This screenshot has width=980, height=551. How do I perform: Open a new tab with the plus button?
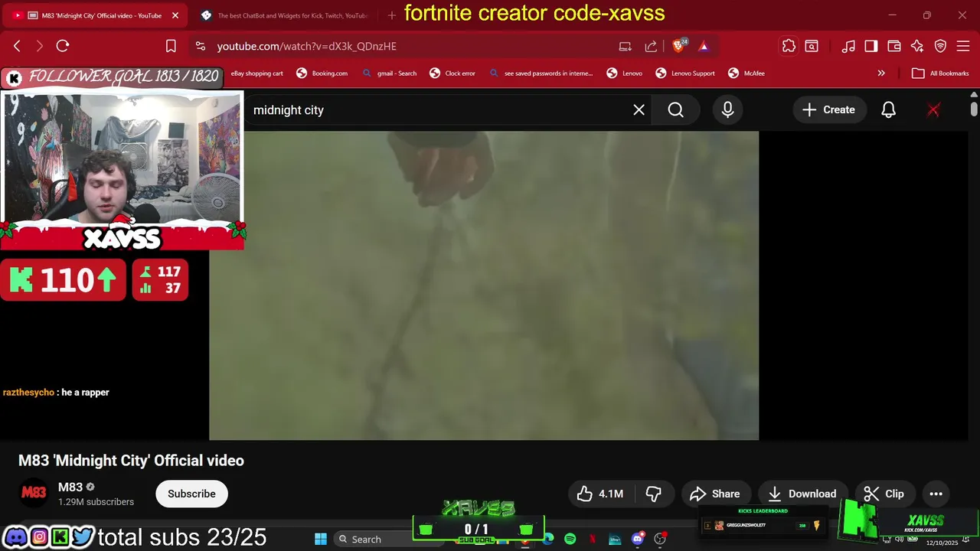(x=392, y=15)
